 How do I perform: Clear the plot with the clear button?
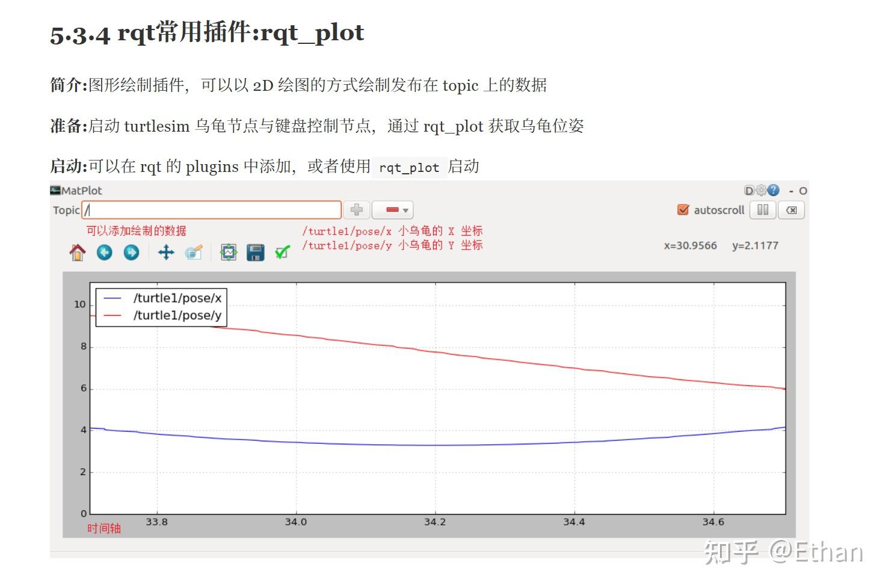coord(792,210)
